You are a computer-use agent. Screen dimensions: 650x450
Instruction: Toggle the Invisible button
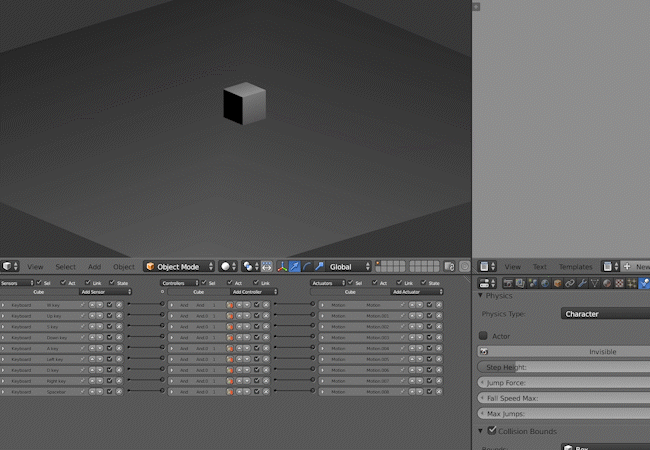(x=564, y=351)
